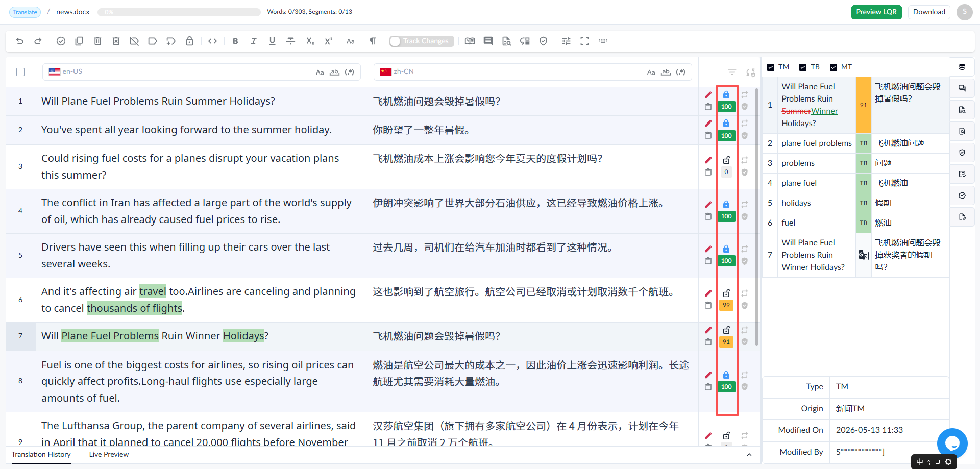Click the copy source to target icon
The image size is (980, 469).
pyautogui.click(x=79, y=41)
